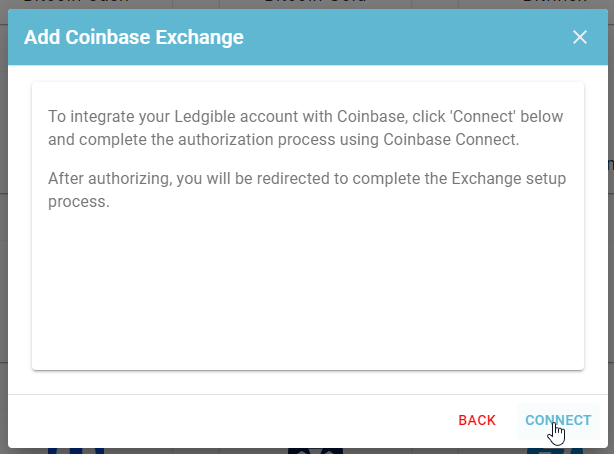Click the Add Coinbase Exchange title

point(134,37)
